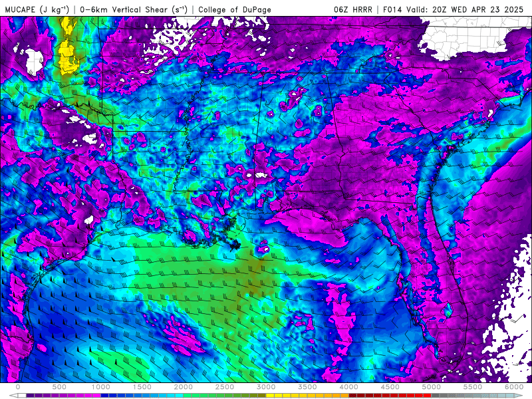
Task: Click the 3000 label on the color scale
Action: (267, 387)
